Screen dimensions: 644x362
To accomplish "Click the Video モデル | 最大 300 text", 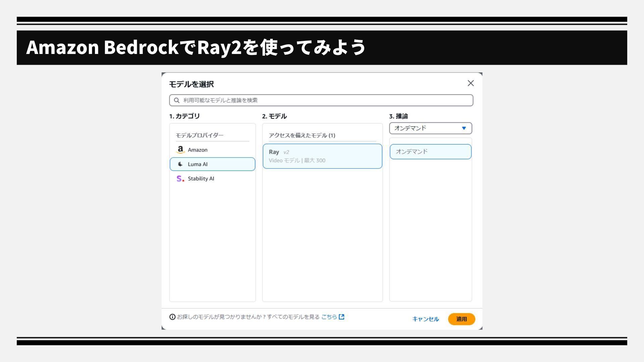I will point(297,161).
